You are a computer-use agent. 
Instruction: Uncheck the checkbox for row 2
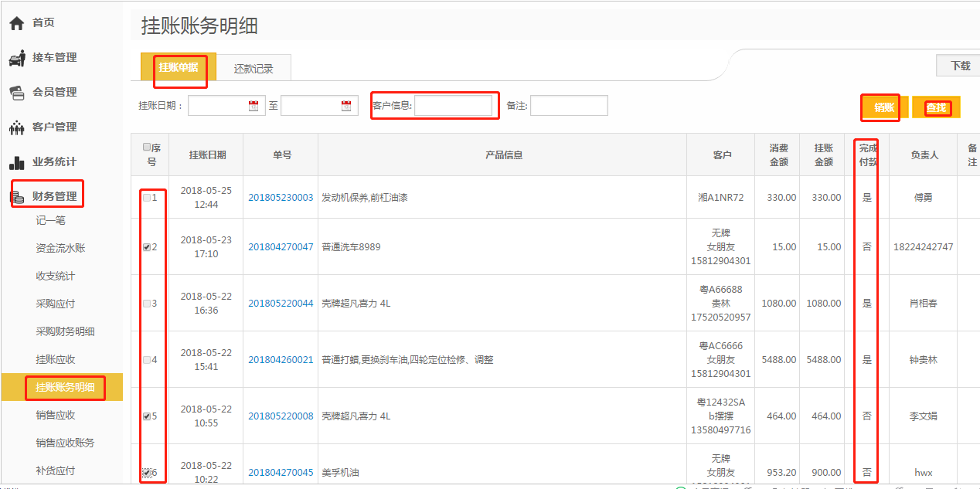coord(147,247)
